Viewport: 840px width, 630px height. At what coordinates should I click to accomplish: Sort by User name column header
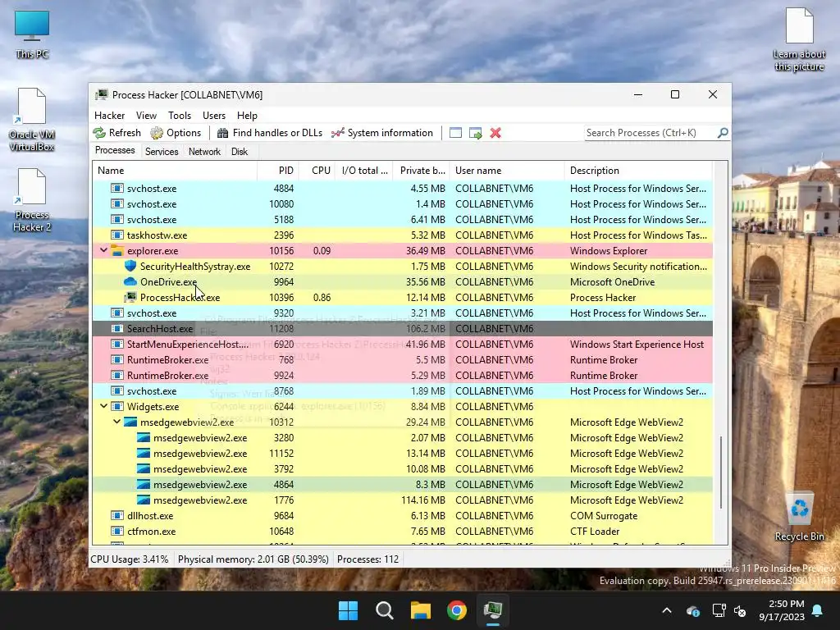point(507,171)
